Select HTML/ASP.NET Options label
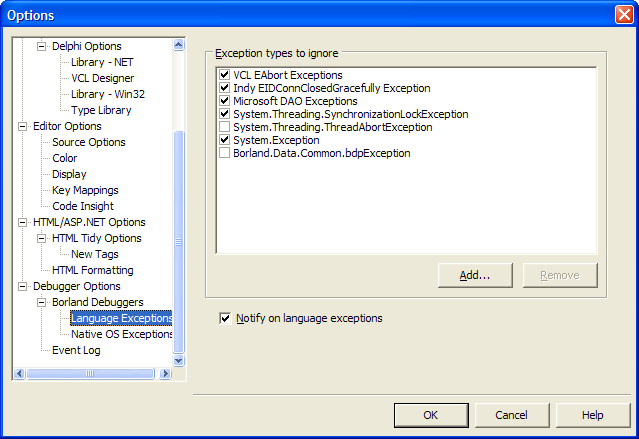Viewport: 639px width, 439px height. point(89,222)
